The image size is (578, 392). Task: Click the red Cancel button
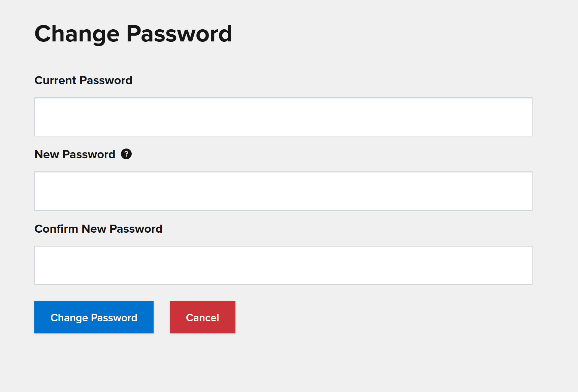[x=202, y=317]
